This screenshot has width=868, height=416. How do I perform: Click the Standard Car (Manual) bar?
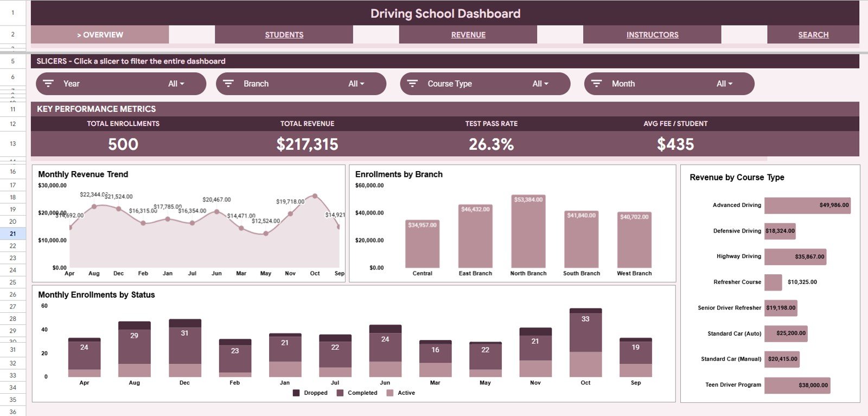point(782,359)
